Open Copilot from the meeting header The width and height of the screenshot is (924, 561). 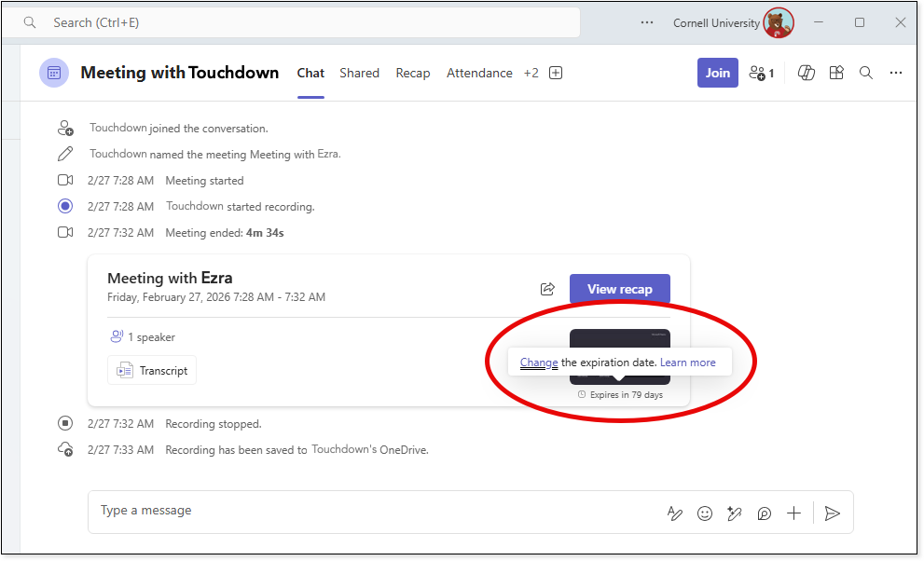(x=807, y=73)
